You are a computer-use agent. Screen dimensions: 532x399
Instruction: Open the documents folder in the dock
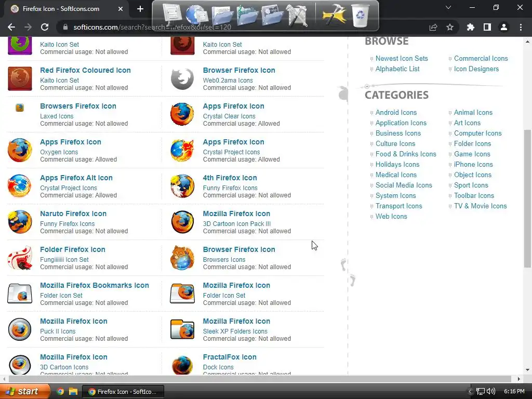222,16
